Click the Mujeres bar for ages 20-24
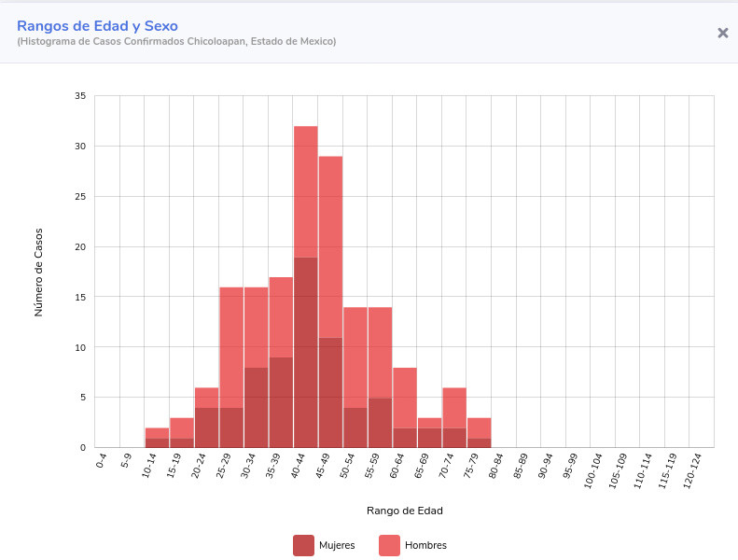Viewport: 738px width, 560px height. tap(207, 427)
